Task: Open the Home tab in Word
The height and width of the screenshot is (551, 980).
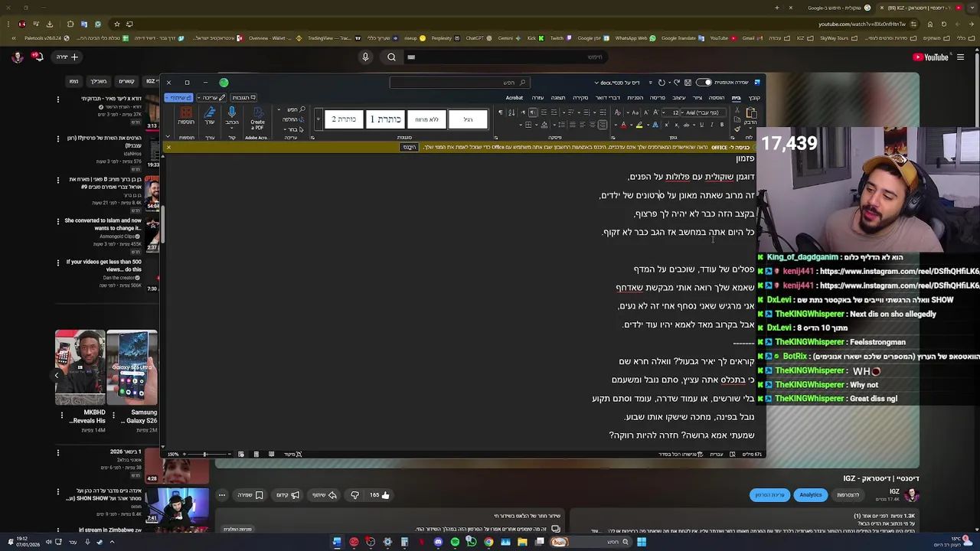Action: 737,97
